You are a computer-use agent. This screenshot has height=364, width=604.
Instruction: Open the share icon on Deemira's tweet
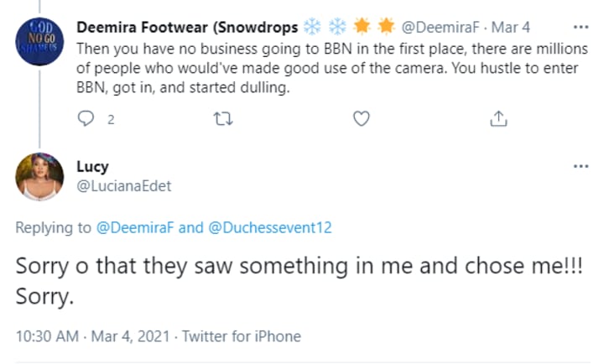point(497,119)
